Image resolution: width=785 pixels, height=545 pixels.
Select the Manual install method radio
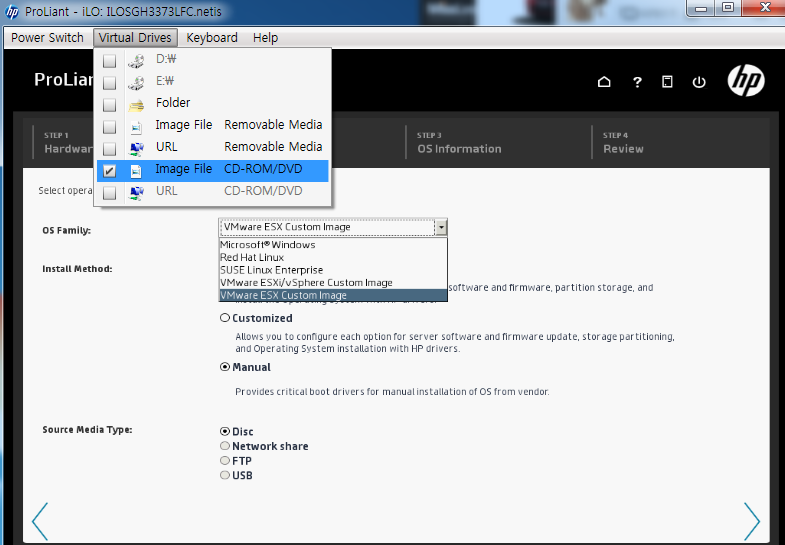(x=225, y=367)
